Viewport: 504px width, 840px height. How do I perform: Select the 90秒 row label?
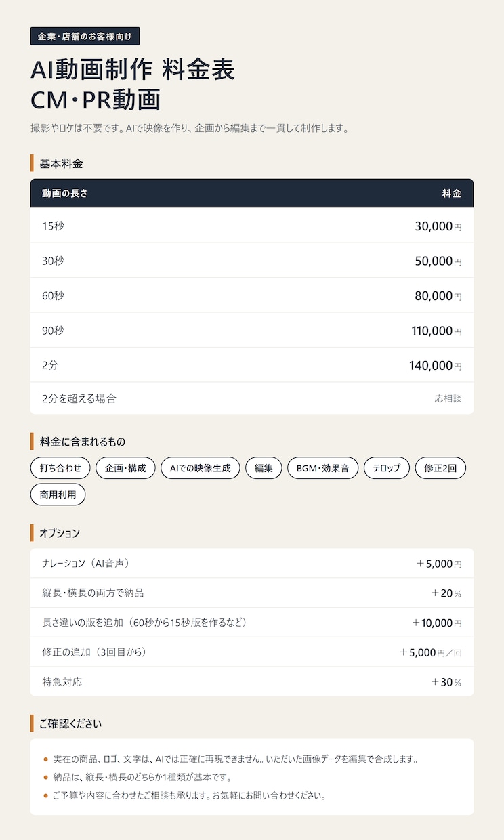(x=53, y=331)
